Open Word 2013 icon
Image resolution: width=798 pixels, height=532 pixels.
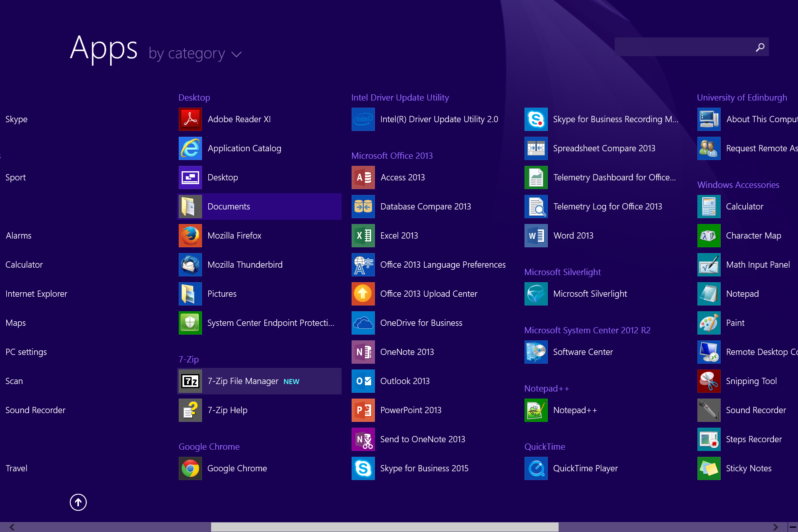point(536,236)
